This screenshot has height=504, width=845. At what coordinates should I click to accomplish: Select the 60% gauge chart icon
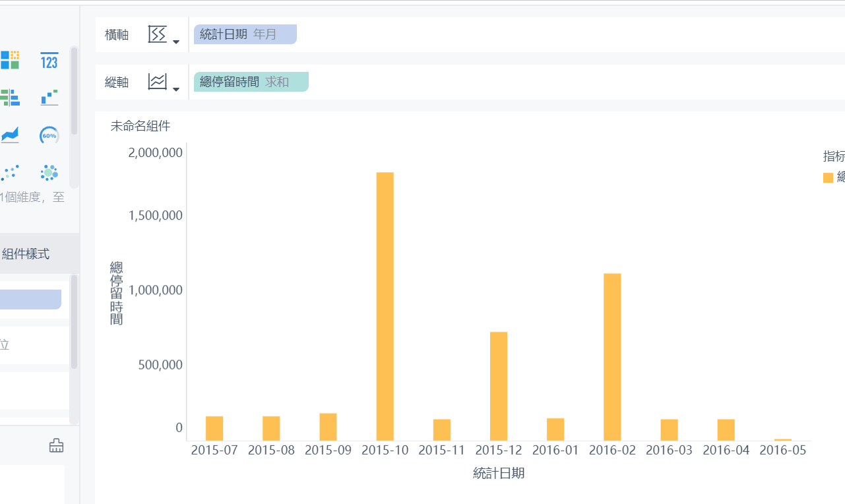pyautogui.click(x=49, y=136)
